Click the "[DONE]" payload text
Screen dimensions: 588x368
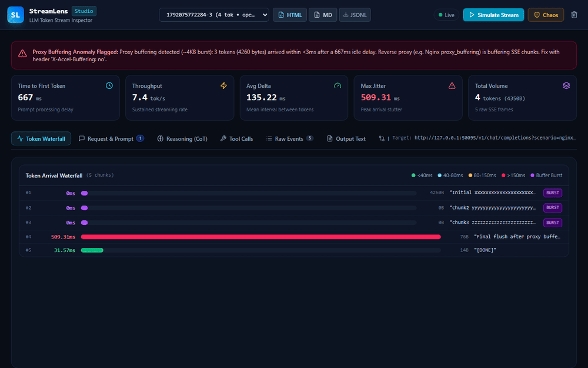click(x=485, y=250)
